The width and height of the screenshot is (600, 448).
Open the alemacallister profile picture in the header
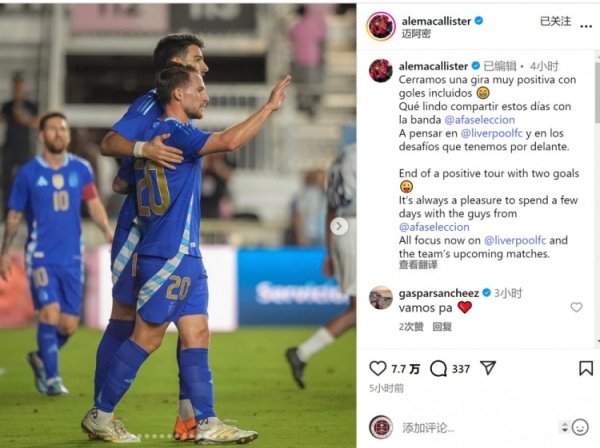click(380, 26)
